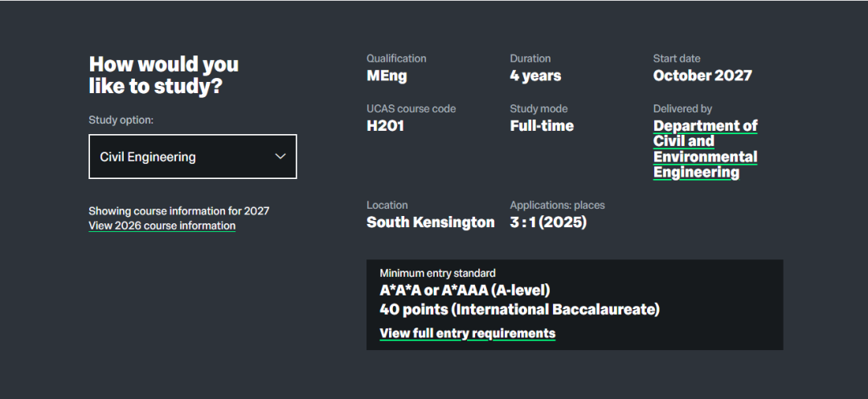The height and width of the screenshot is (399, 868).
Task: Click the October 2027 start date
Action: pyautogui.click(x=702, y=76)
